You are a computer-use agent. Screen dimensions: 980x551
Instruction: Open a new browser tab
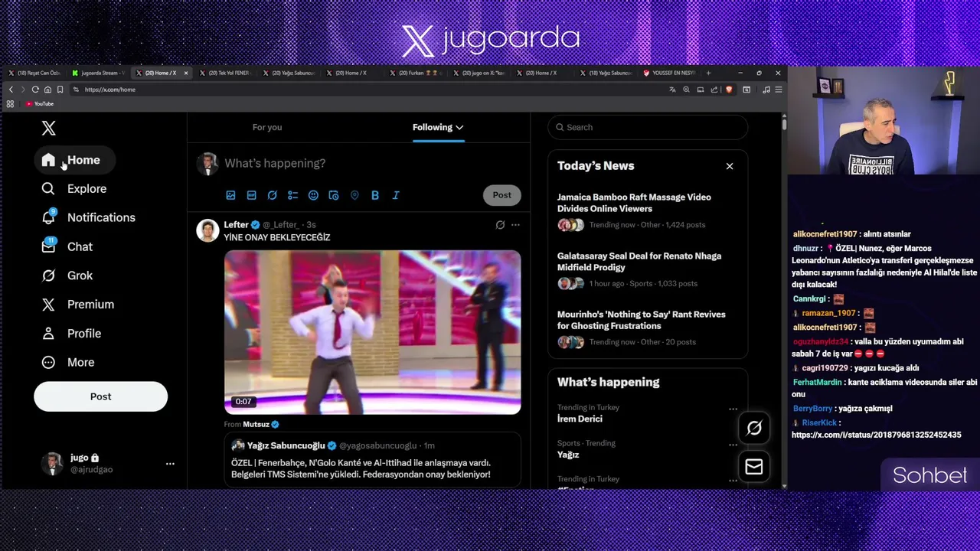pos(708,73)
